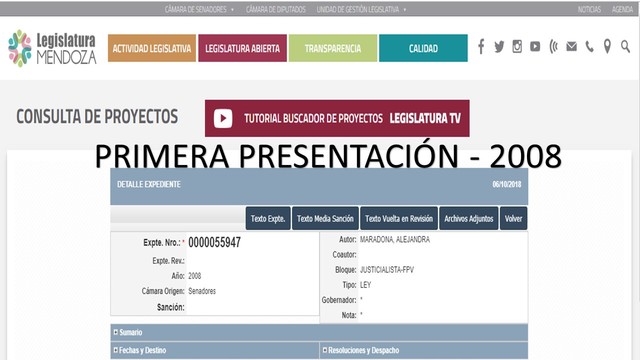The width and height of the screenshot is (640, 360).
Task: Expand the Sumario section
Action: [319, 332]
